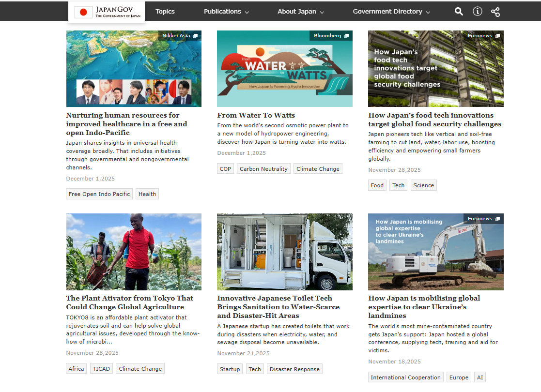Click external link icon on Nikkei Asia badge

coord(195,36)
